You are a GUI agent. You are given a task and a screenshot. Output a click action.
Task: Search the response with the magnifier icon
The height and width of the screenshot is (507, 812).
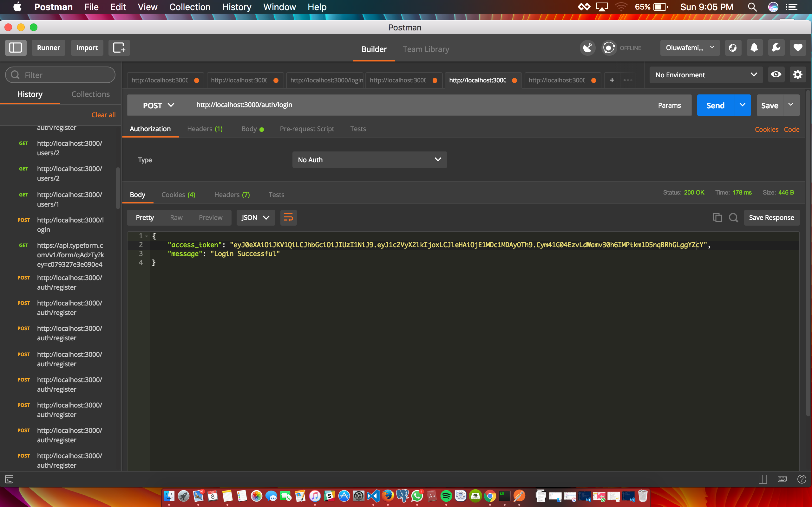733,217
